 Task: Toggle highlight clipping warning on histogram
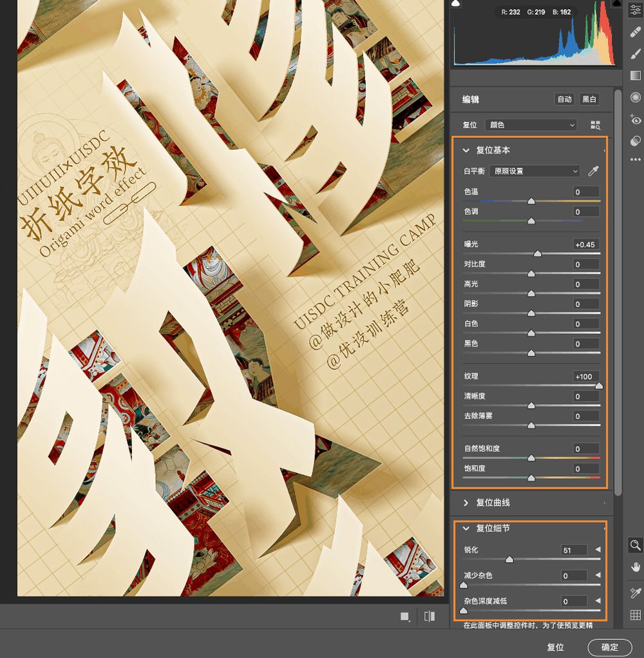(616, 3)
